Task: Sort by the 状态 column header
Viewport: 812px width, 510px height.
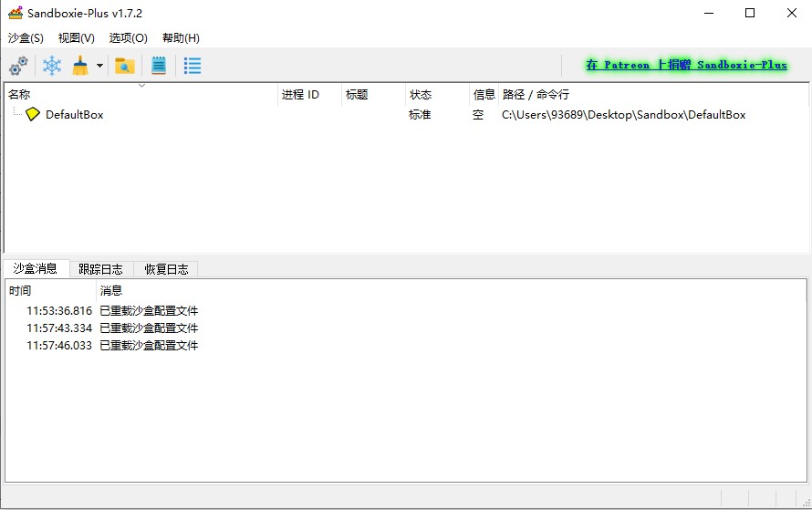Action: click(437, 95)
